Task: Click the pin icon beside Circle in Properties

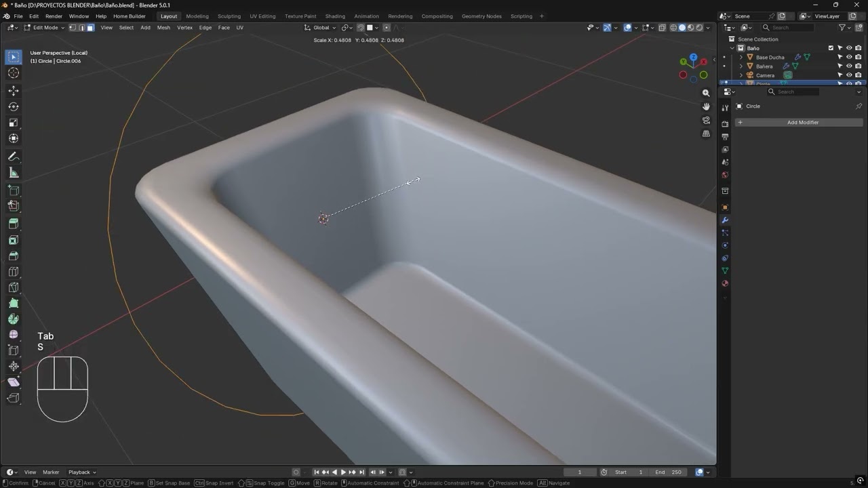Action: pos(859,106)
